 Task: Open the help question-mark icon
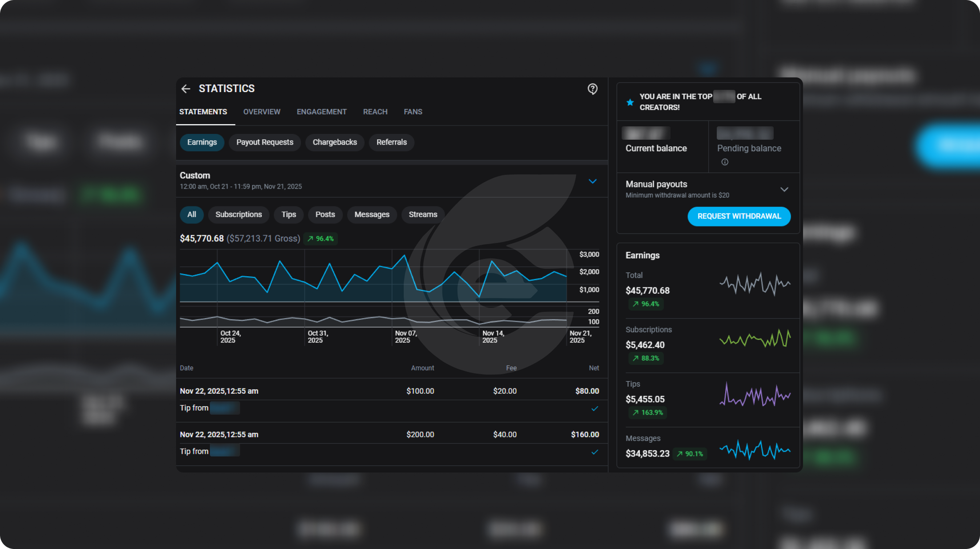[592, 89]
